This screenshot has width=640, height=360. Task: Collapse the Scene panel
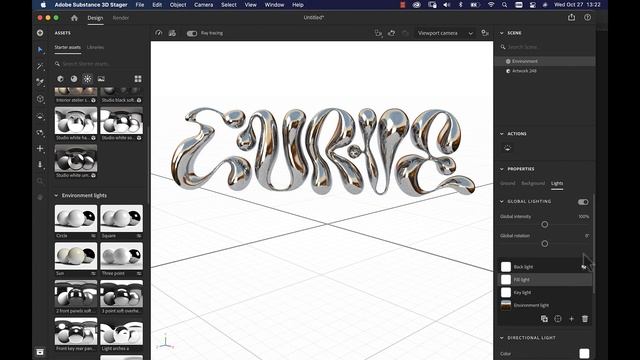502,33
